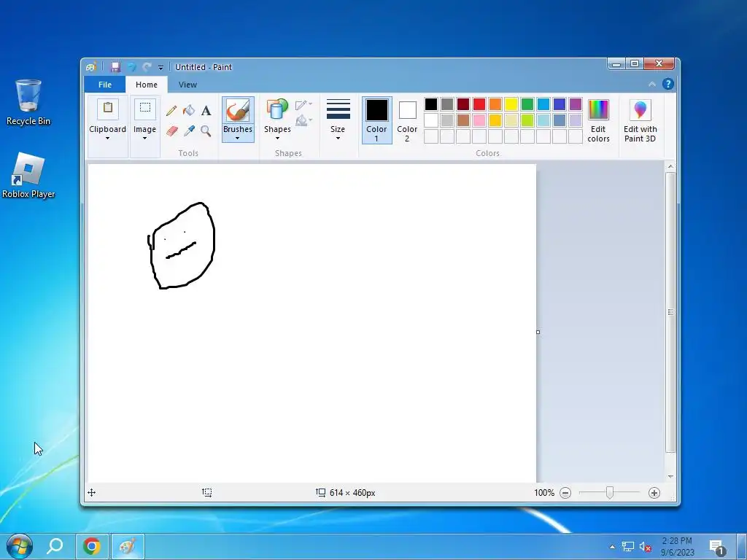Pick the yellow color swatch
Screen dimensions: 747x560
[x=511, y=104]
